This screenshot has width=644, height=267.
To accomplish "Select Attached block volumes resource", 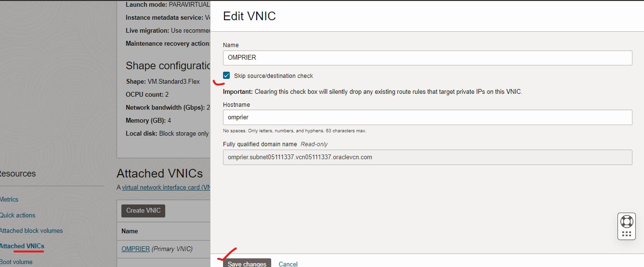I will (31, 230).
